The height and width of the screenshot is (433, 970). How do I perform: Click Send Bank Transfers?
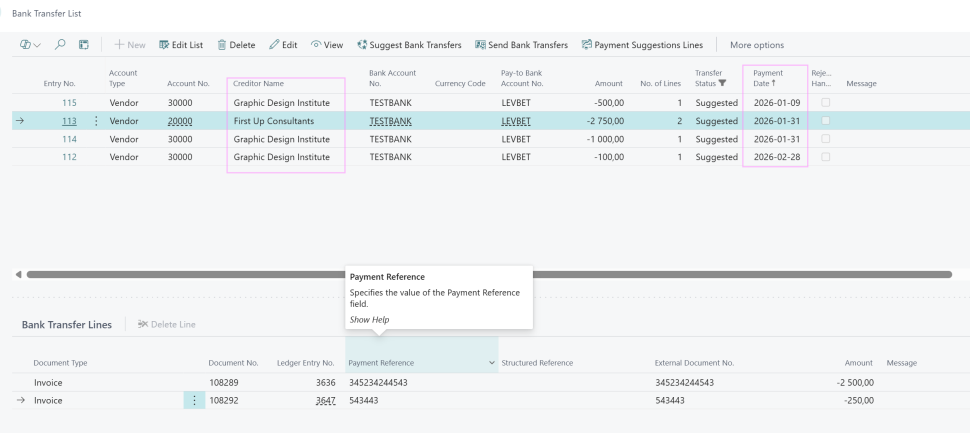coord(521,45)
